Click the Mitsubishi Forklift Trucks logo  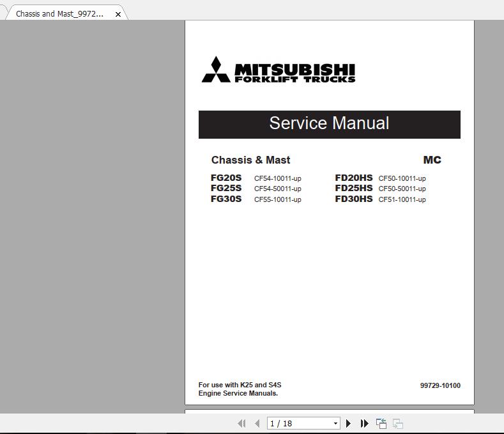tap(279, 70)
